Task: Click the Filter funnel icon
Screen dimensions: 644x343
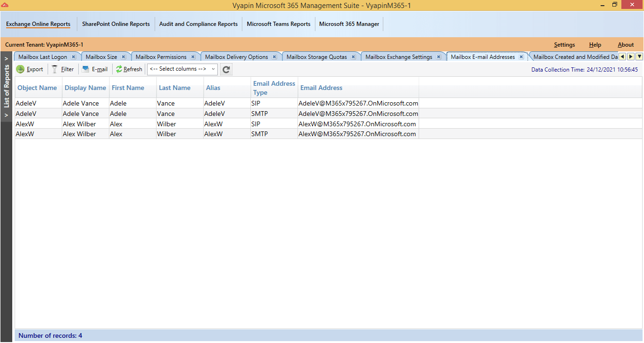Action: point(55,69)
